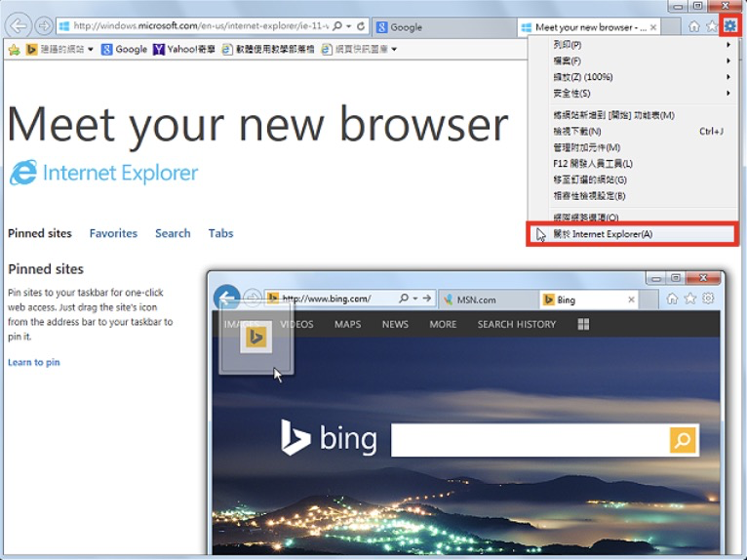Click the Windows logo site icon in address bar
The width and height of the screenshot is (747, 560).
pos(64,25)
